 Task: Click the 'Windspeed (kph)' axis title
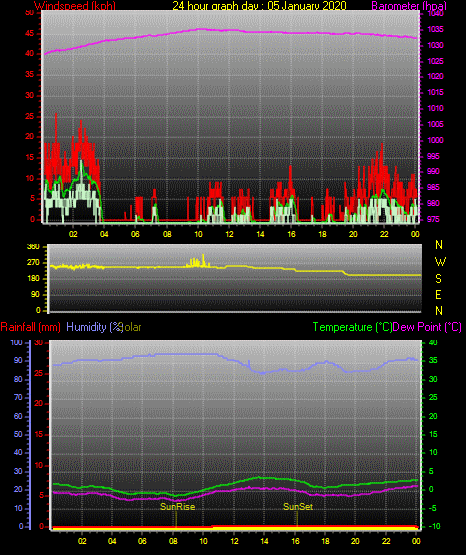tap(75, 6)
